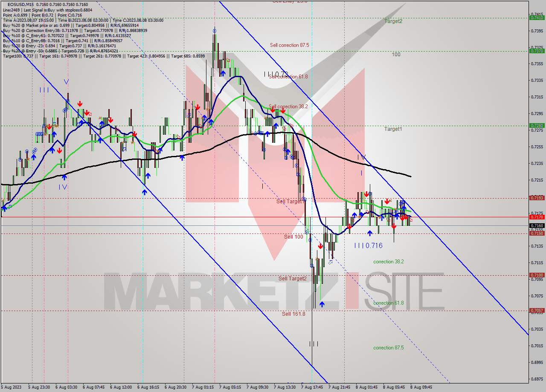This screenshot has height=392, width=546.
Task: Click the green 'correction 87.5' label
Action: (x=388, y=348)
